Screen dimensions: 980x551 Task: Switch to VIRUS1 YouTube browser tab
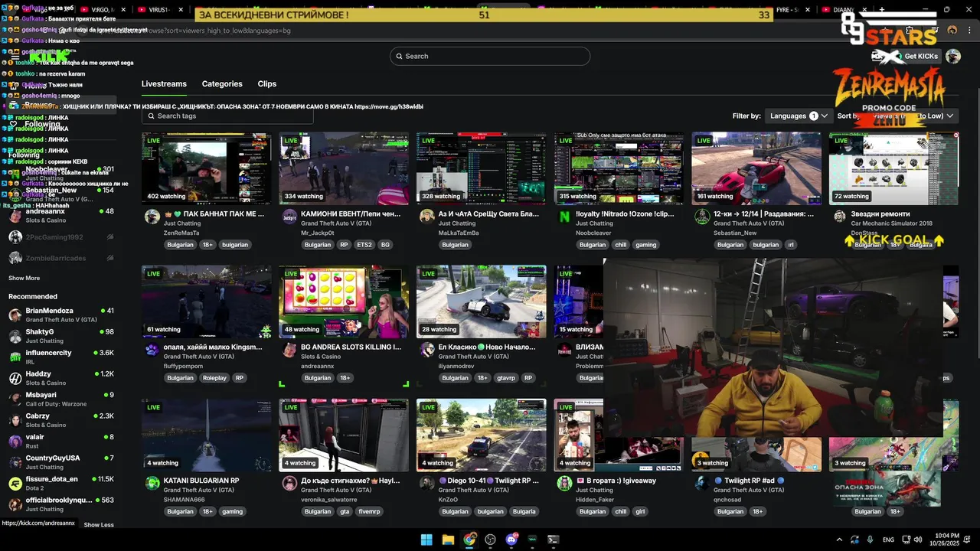(159, 10)
